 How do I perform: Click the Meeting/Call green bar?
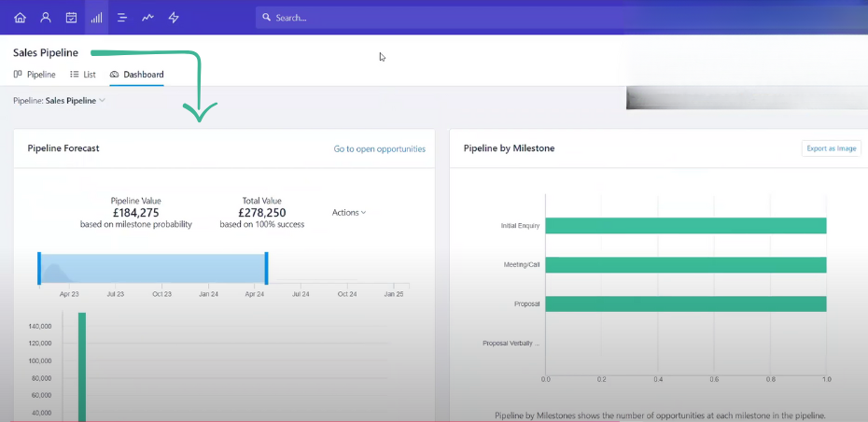click(x=686, y=265)
